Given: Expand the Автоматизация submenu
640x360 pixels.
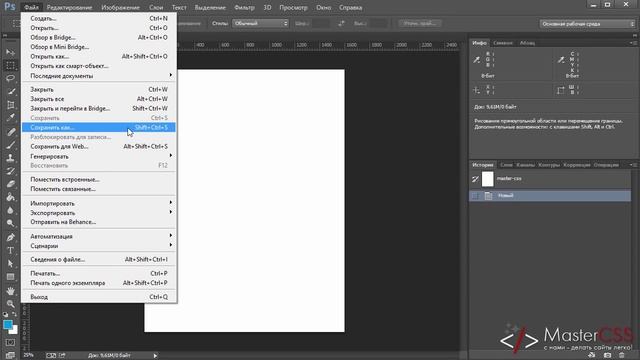Looking at the screenshot, I should [x=99, y=236].
